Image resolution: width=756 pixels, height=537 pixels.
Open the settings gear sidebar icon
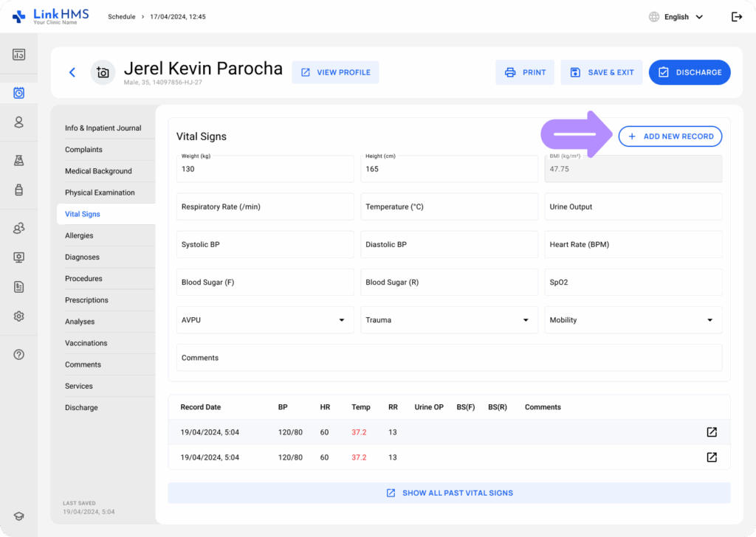[x=18, y=316]
